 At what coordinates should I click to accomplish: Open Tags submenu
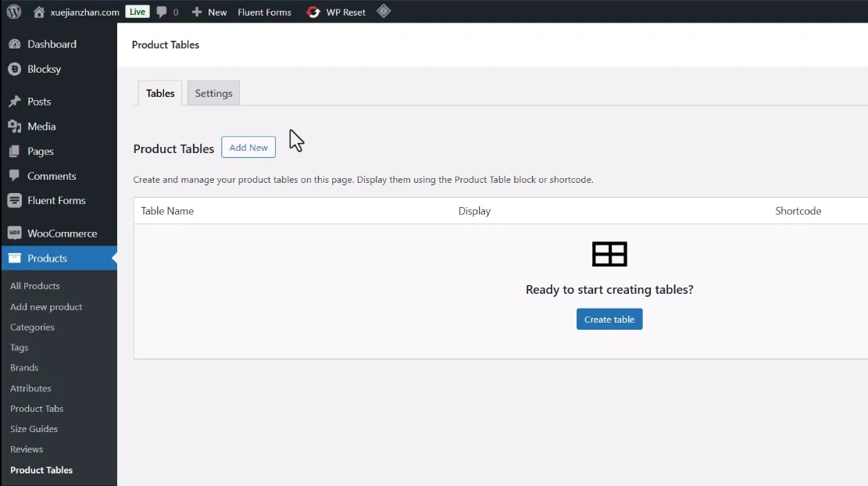(x=19, y=348)
